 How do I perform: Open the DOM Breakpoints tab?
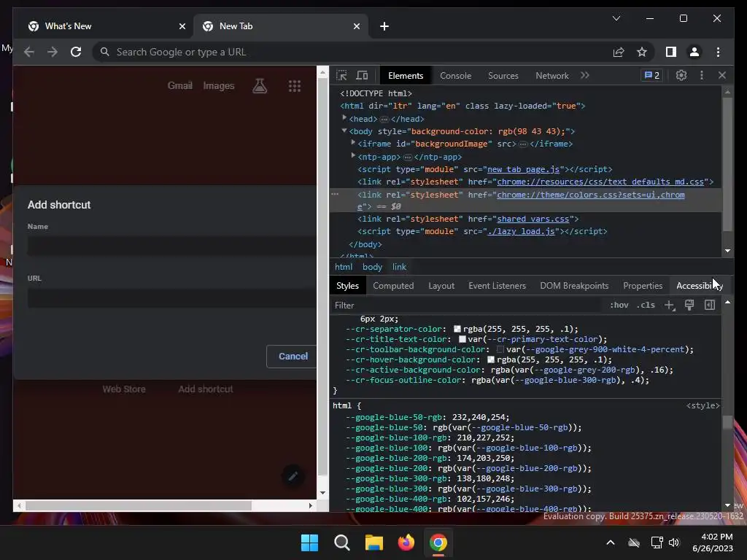[x=574, y=286]
